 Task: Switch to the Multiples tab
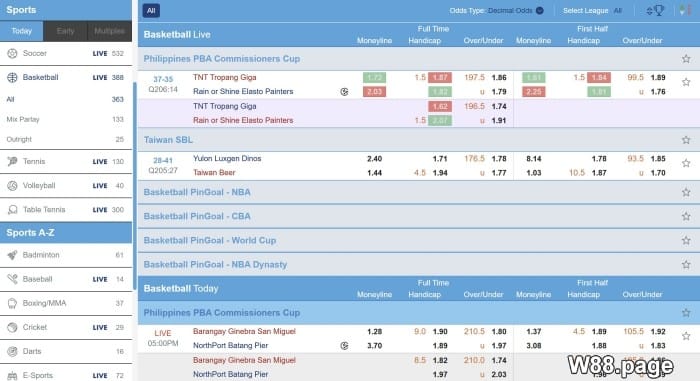(x=109, y=31)
